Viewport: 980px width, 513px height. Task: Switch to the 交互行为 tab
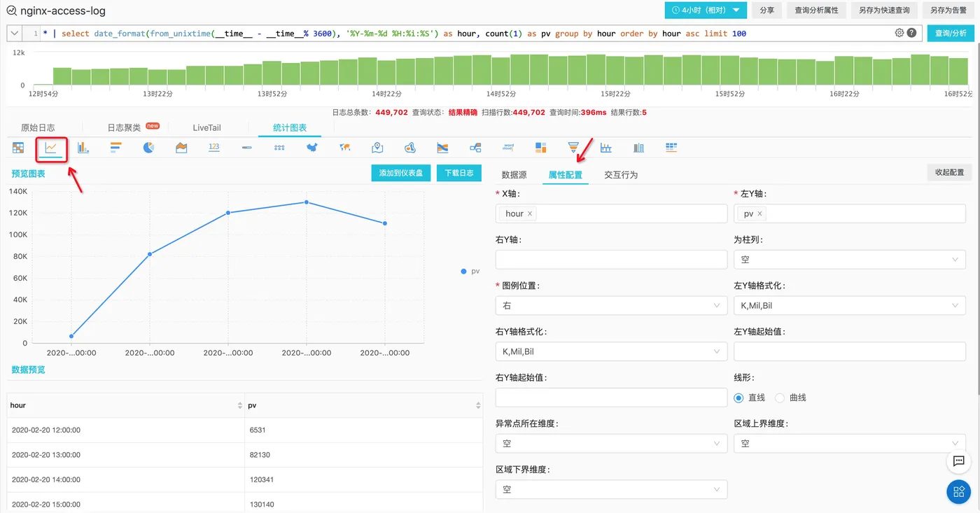pyautogui.click(x=621, y=175)
